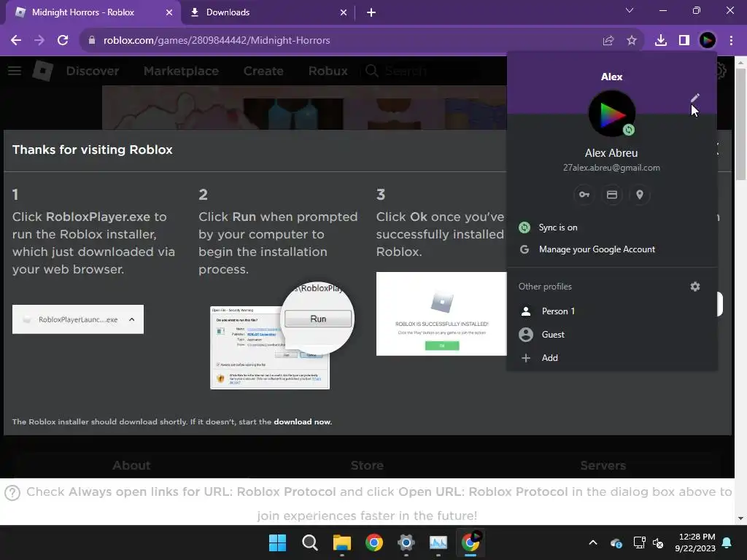
Task: Close the Downloads tab
Action: 344,12
